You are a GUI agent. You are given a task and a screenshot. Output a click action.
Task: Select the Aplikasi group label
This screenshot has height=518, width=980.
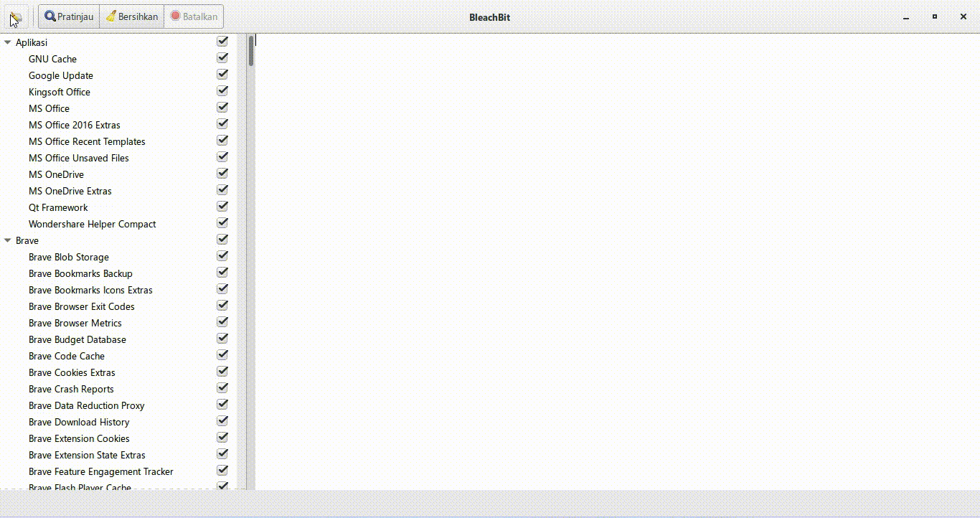pyautogui.click(x=32, y=42)
